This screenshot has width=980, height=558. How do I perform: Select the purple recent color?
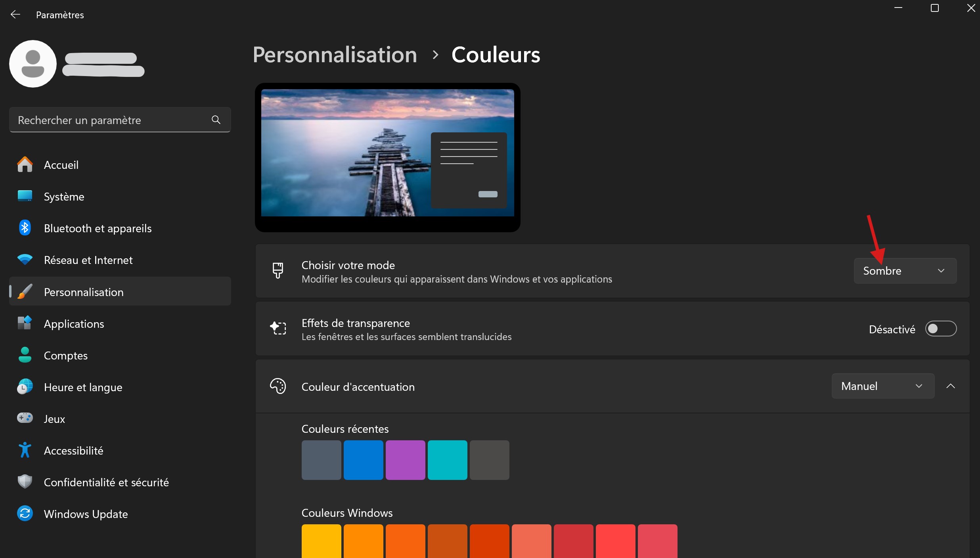406,460
